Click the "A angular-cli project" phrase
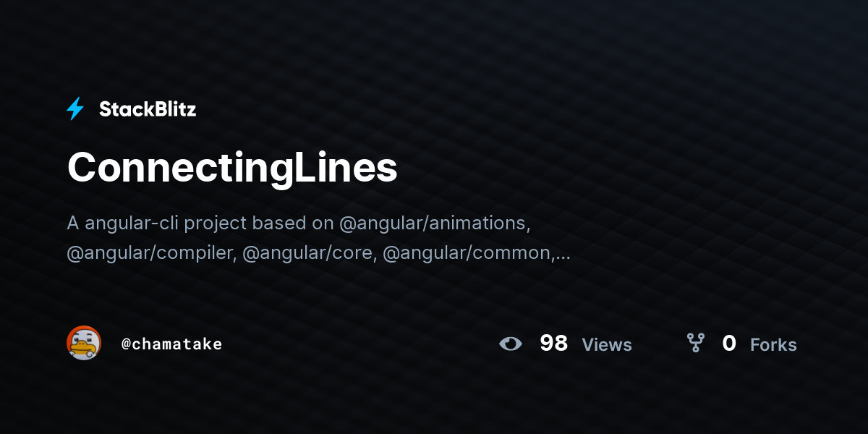This screenshot has width=868, height=434. click(158, 224)
